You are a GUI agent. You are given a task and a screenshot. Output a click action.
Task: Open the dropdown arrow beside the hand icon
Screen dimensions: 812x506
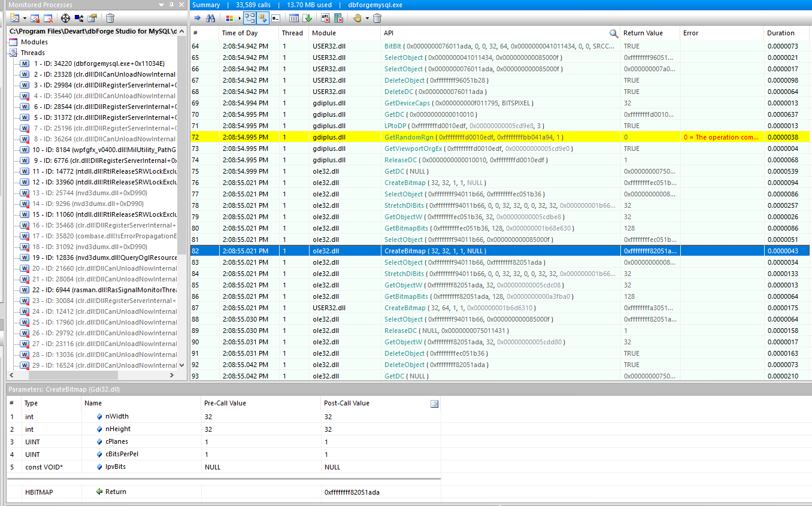point(367,18)
